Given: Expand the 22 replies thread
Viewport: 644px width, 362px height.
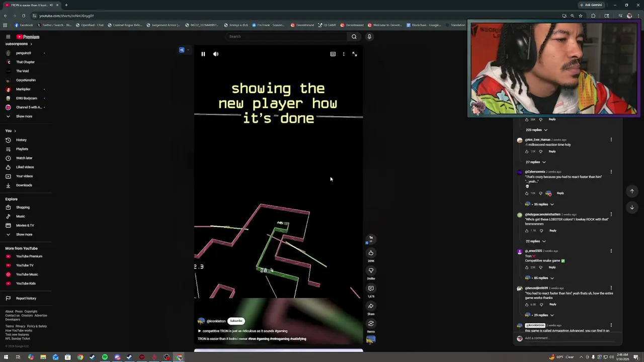Looking at the screenshot, I should coord(536,241).
